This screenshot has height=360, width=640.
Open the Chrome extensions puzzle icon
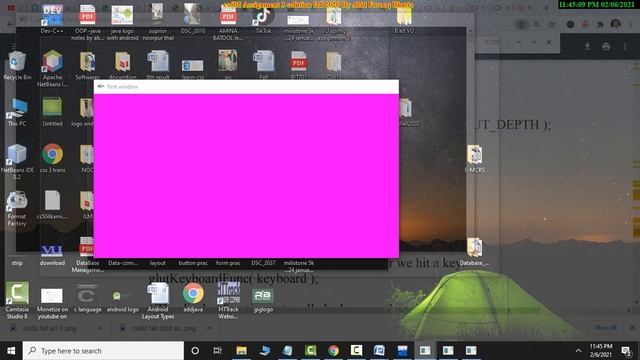tap(600, 24)
